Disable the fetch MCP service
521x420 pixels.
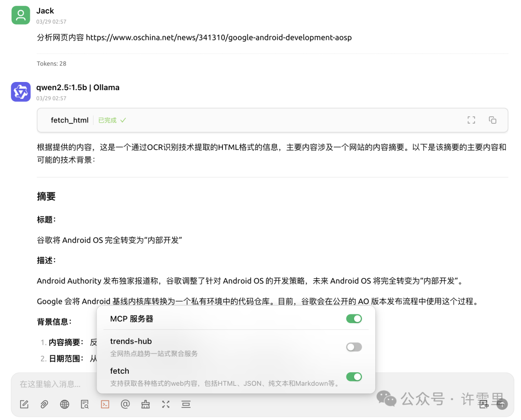click(x=354, y=377)
